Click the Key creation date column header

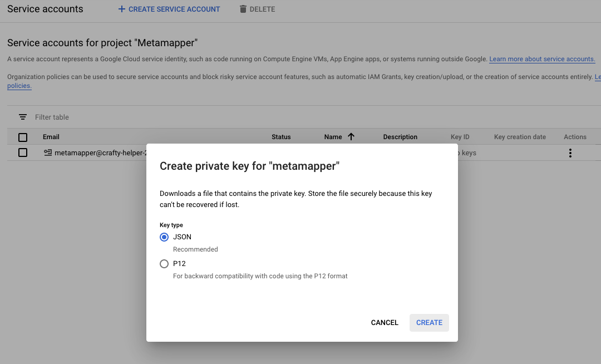pos(520,137)
